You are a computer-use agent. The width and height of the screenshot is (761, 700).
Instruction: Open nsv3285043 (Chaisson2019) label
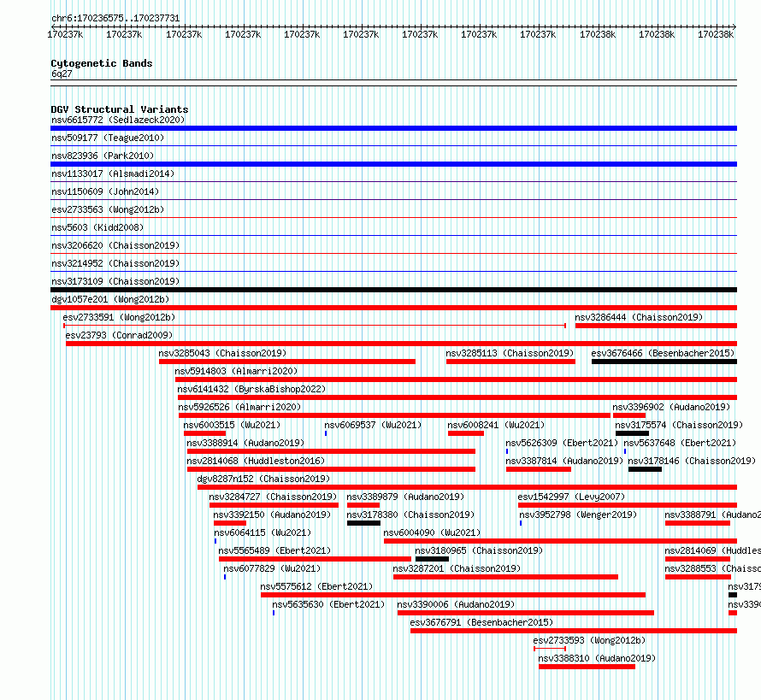tap(223, 353)
